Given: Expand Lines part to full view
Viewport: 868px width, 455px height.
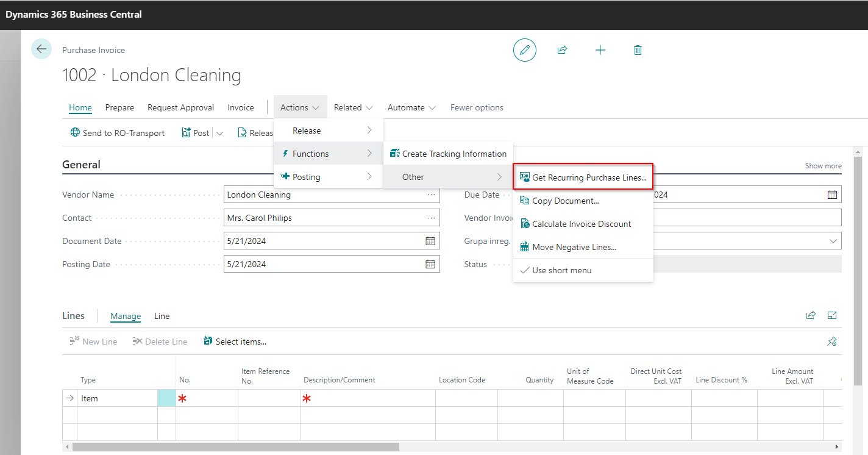Looking at the screenshot, I should click(832, 315).
